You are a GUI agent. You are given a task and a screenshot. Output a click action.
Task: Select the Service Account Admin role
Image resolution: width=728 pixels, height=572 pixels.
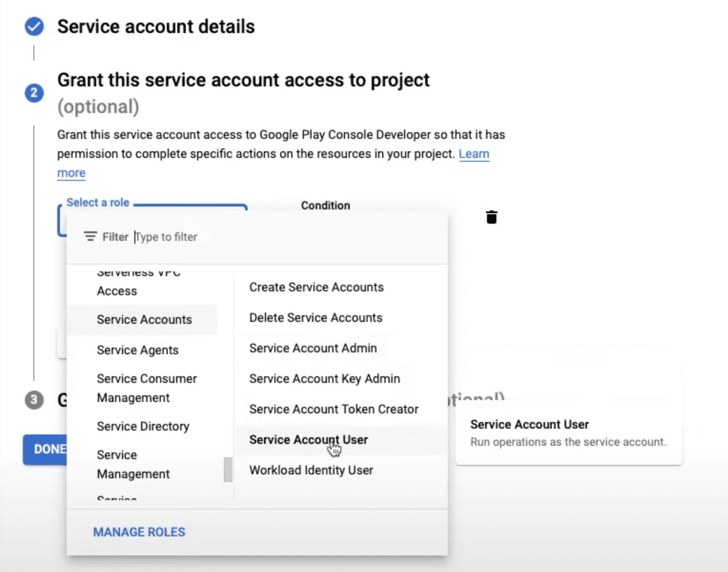313,348
